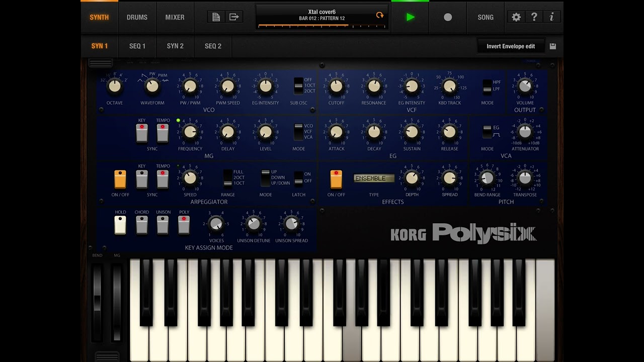Click the orange loop icon in display

coord(380,15)
